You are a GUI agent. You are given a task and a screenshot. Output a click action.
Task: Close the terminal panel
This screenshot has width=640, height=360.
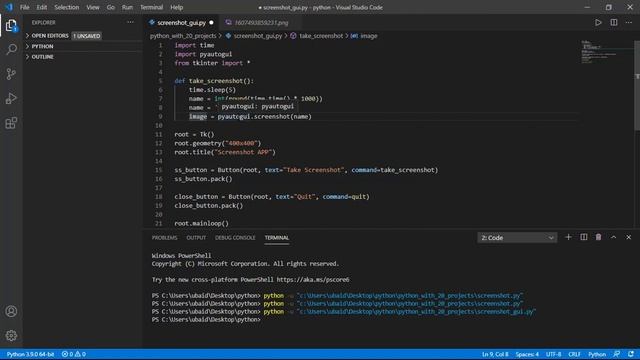click(629, 237)
